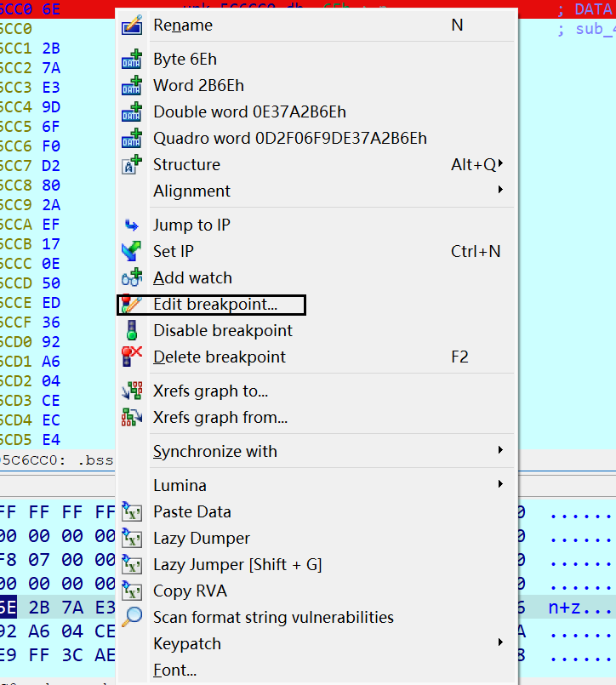The image size is (616, 685).
Task: Expand the Lumina submenu
Action: (x=501, y=485)
